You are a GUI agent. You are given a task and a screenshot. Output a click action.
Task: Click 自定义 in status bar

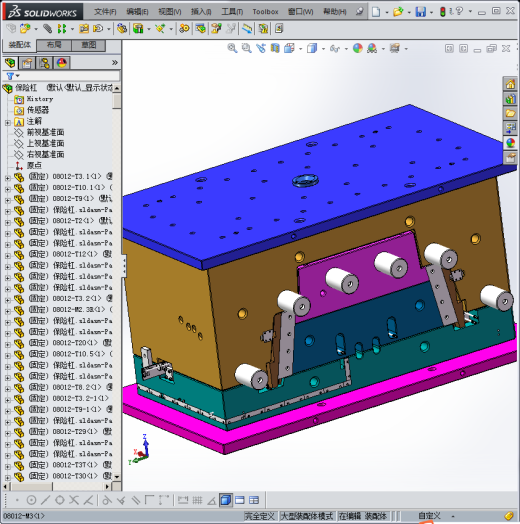pyautogui.click(x=429, y=516)
